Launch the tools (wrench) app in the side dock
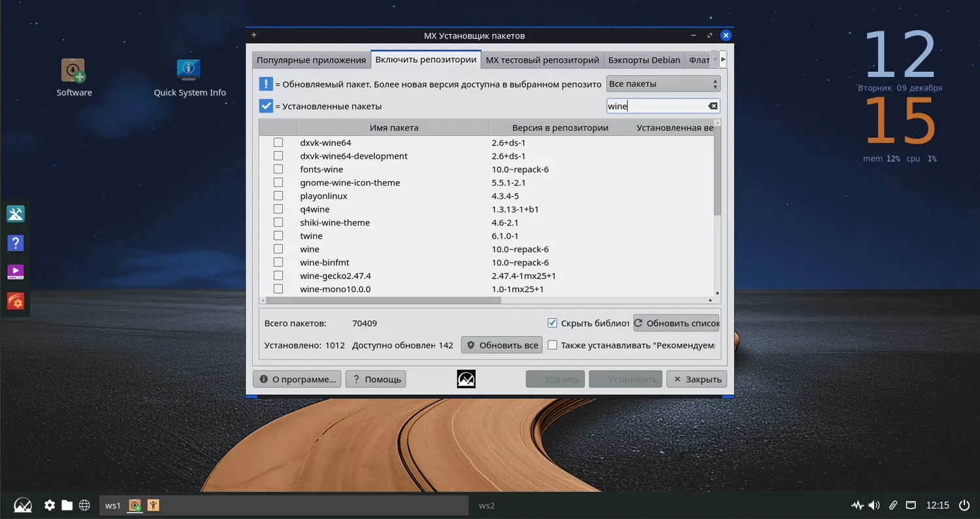Screen dimensions: 980x519 [x=15, y=214]
